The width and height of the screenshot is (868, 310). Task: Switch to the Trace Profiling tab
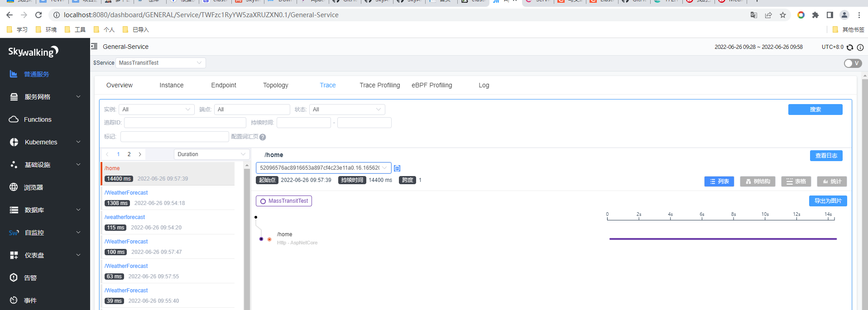380,85
